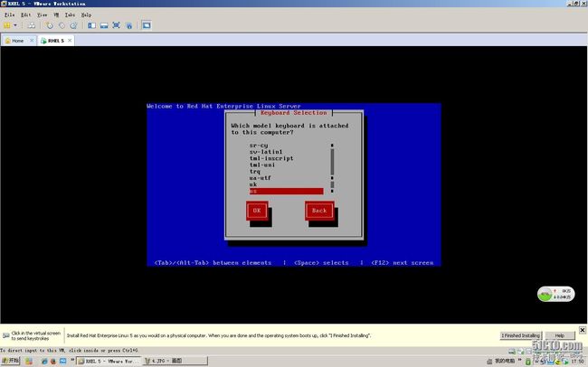Click the I Finished Installing button
588x367 pixels.
click(521, 335)
